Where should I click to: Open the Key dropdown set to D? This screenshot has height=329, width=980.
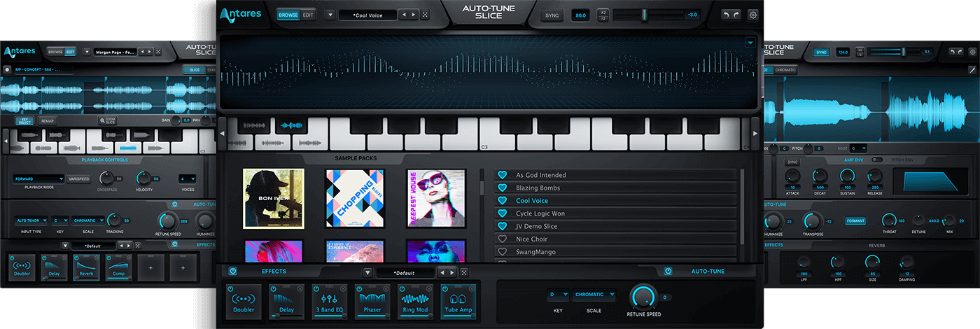(556, 295)
